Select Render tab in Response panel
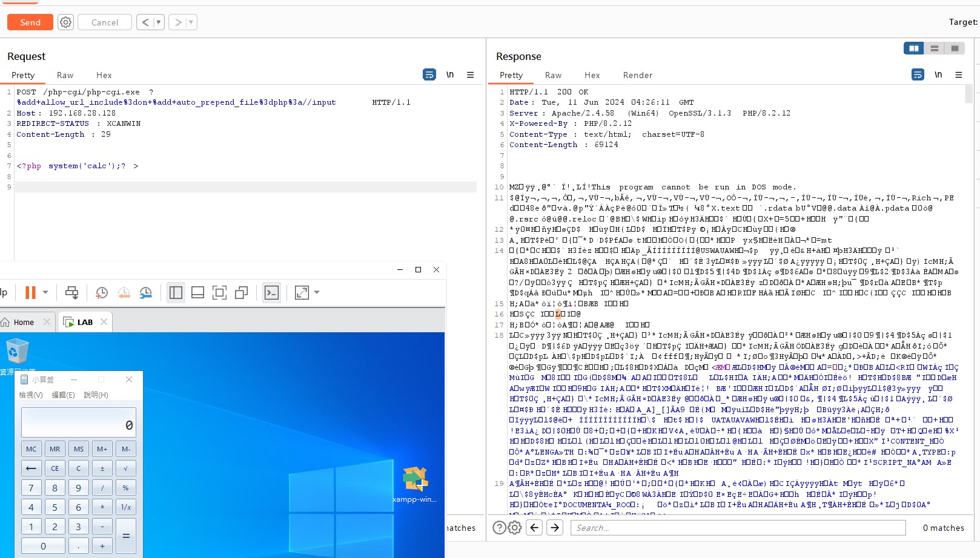980x558 pixels. click(x=638, y=75)
